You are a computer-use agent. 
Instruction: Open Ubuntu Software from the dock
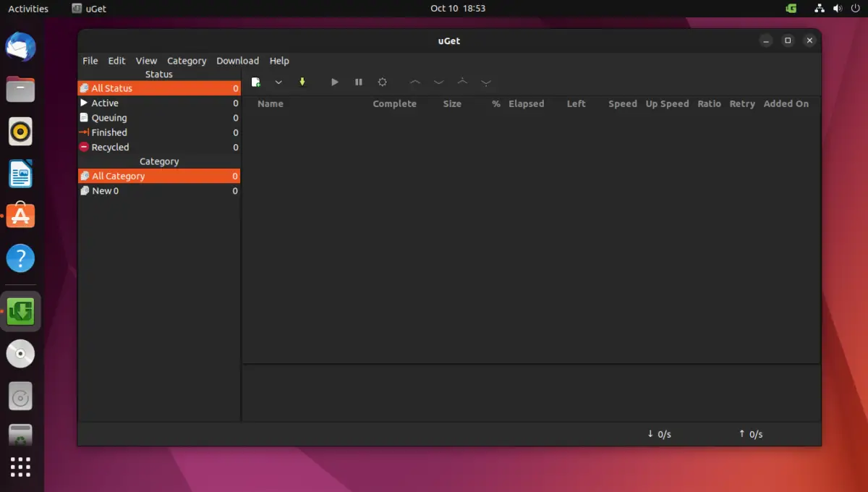click(21, 216)
